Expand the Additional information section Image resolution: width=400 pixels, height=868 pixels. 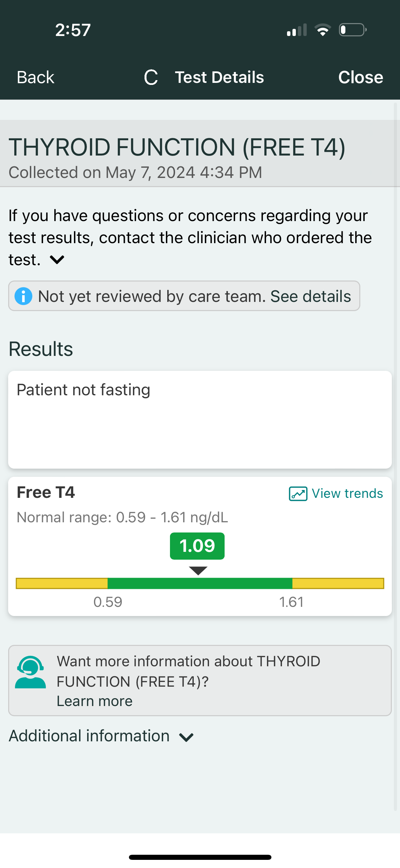(186, 737)
